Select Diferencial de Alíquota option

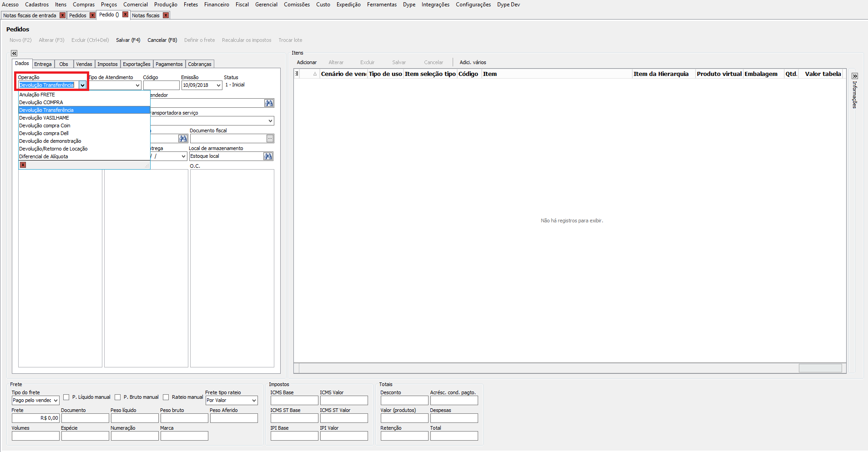[x=84, y=156]
